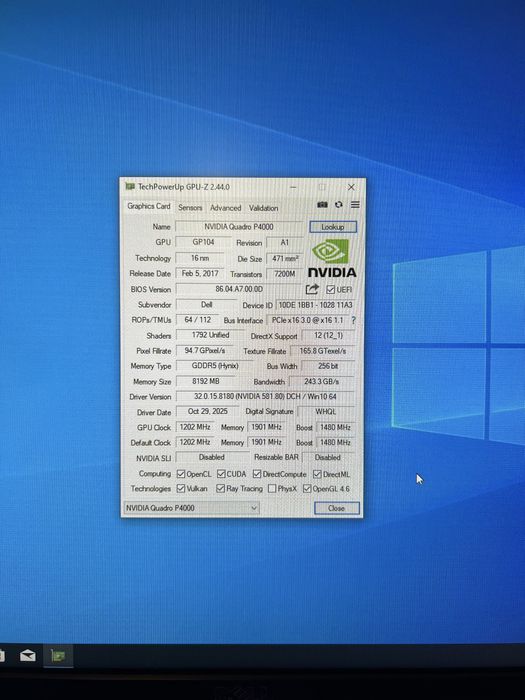Click the GPU field showing GP104
The height and width of the screenshot is (700, 525).
coord(204,242)
